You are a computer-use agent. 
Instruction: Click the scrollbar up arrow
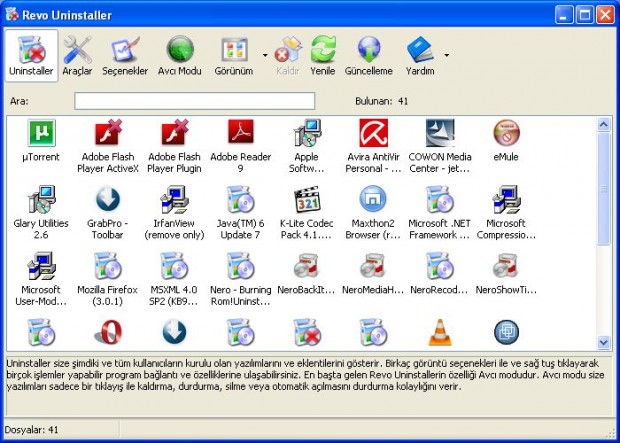[603, 125]
